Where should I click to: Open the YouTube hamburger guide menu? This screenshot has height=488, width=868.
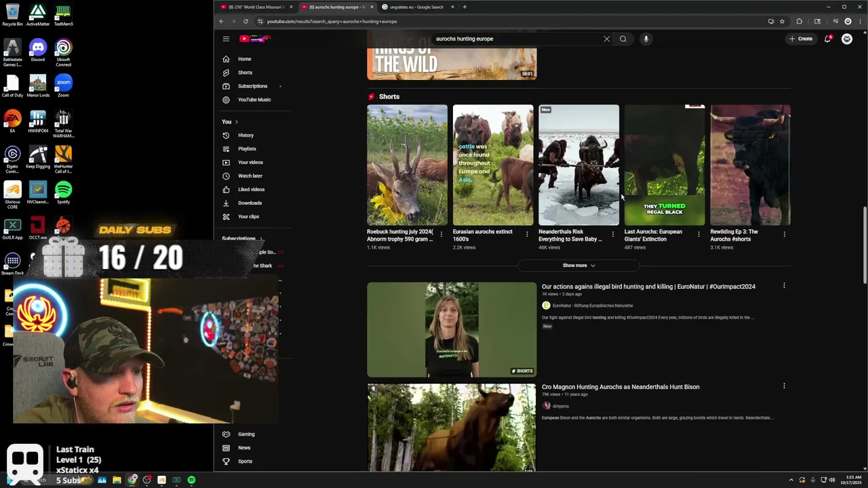coord(226,39)
